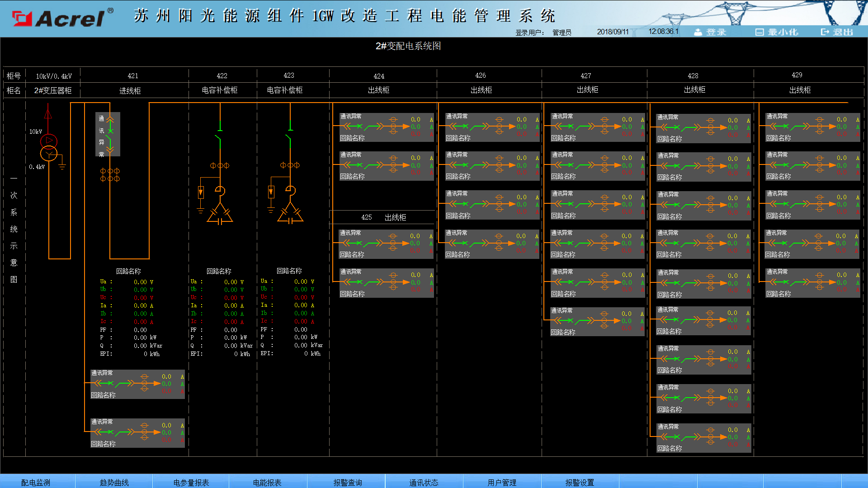Screen dimensions: 868x488
Task: Click the 回路名称 label above cabinet 421 readings
Action: pyautogui.click(x=128, y=271)
